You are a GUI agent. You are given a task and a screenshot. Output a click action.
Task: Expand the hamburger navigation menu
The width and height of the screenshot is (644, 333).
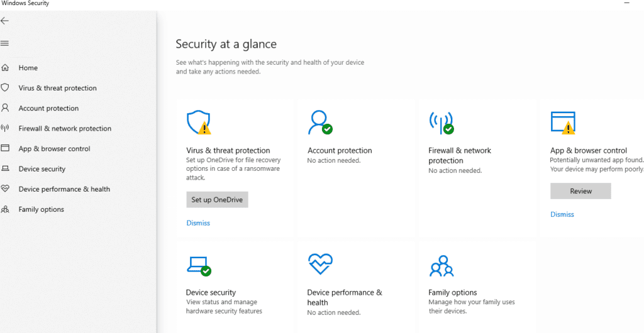click(4, 43)
